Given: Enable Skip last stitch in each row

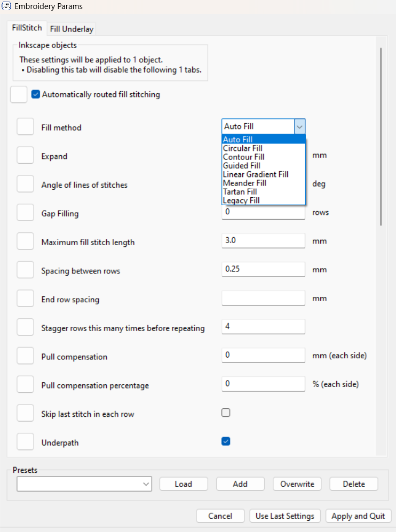Looking at the screenshot, I should (x=226, y=413).
